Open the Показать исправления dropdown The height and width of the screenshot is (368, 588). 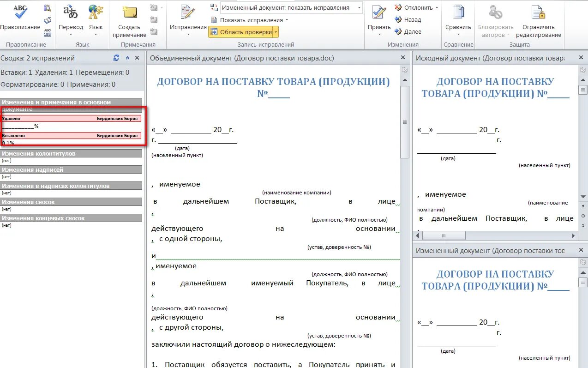click(x=249, y=20)
